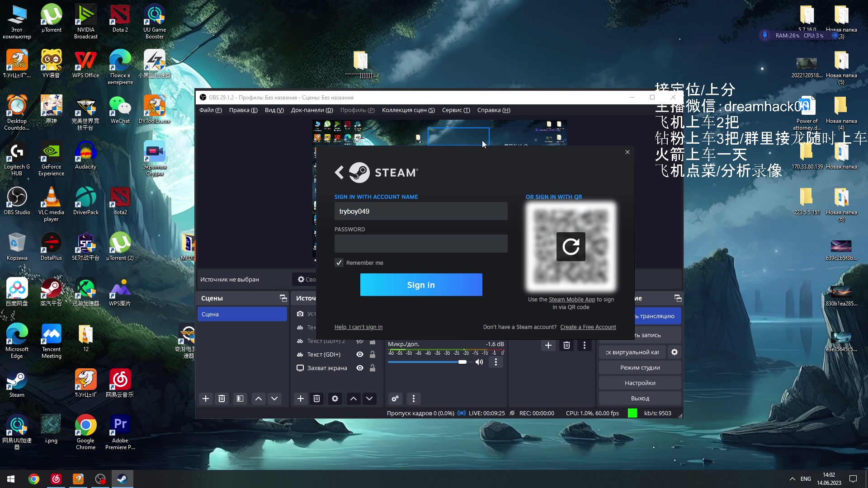Viewport: 868px width, 488px height.
Task: Click the Выход button in OBS
Action: coord(640,398)
